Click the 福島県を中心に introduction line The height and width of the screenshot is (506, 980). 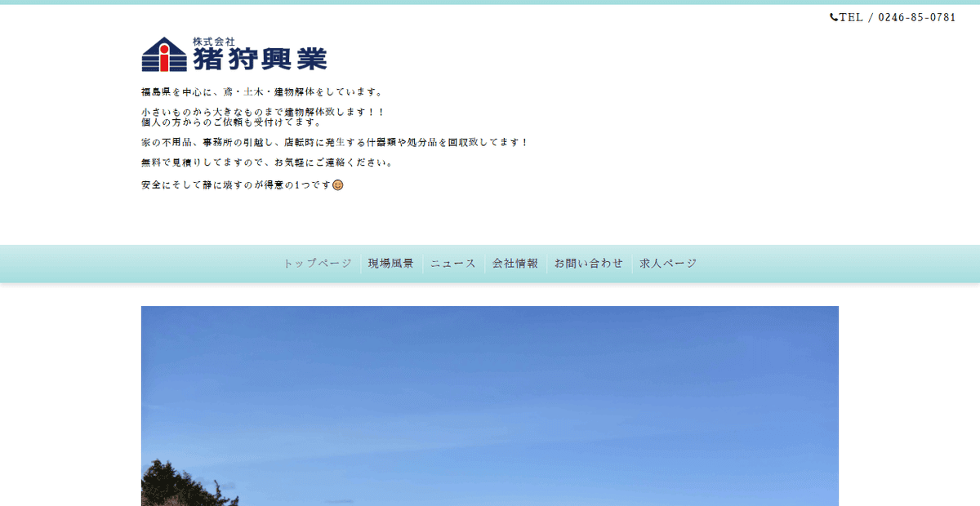[259, 91]
